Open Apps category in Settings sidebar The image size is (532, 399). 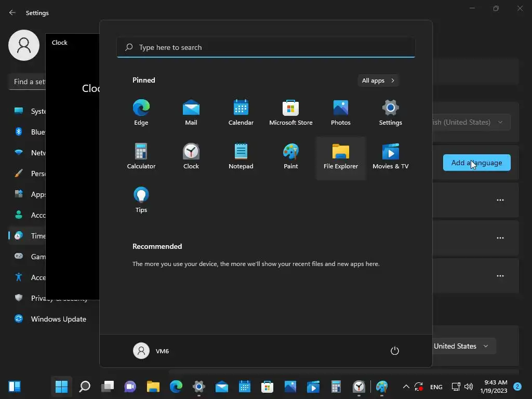pos(27,194)
